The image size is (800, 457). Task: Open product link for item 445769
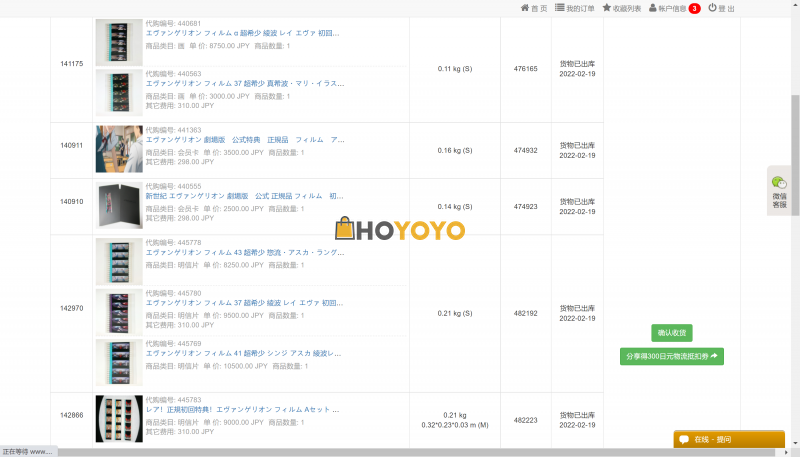[243, 353]
